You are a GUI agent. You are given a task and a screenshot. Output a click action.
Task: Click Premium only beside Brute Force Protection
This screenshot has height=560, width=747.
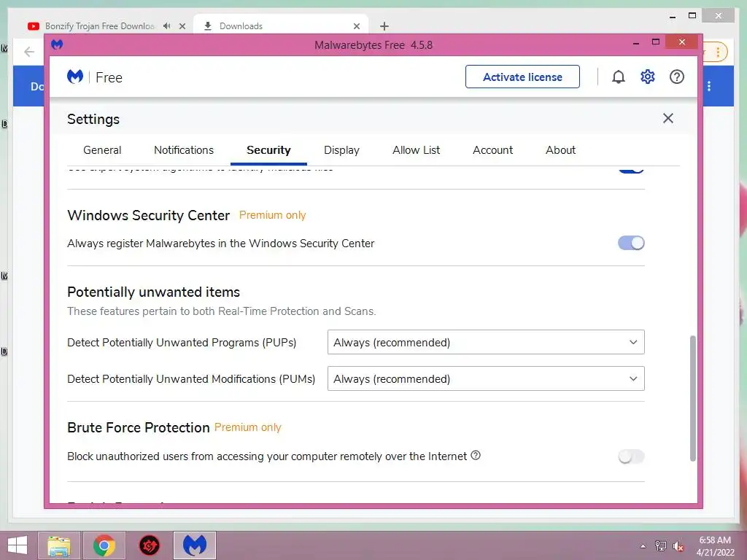click(x=248, y=427)
